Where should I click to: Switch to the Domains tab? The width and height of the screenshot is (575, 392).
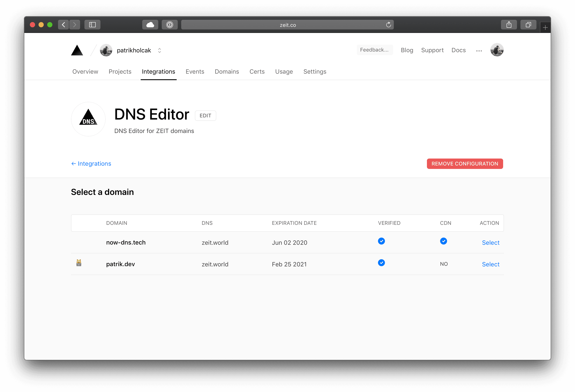(x=227, y=72)
